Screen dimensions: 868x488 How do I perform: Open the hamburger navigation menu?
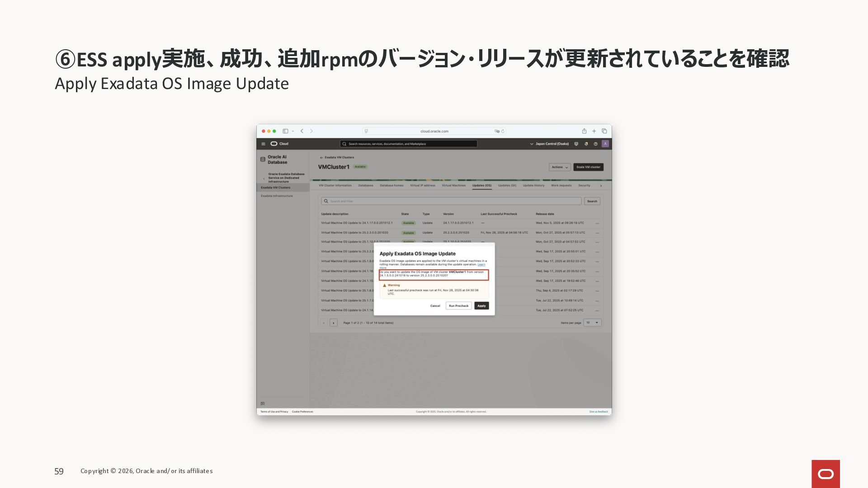point(263,144)
